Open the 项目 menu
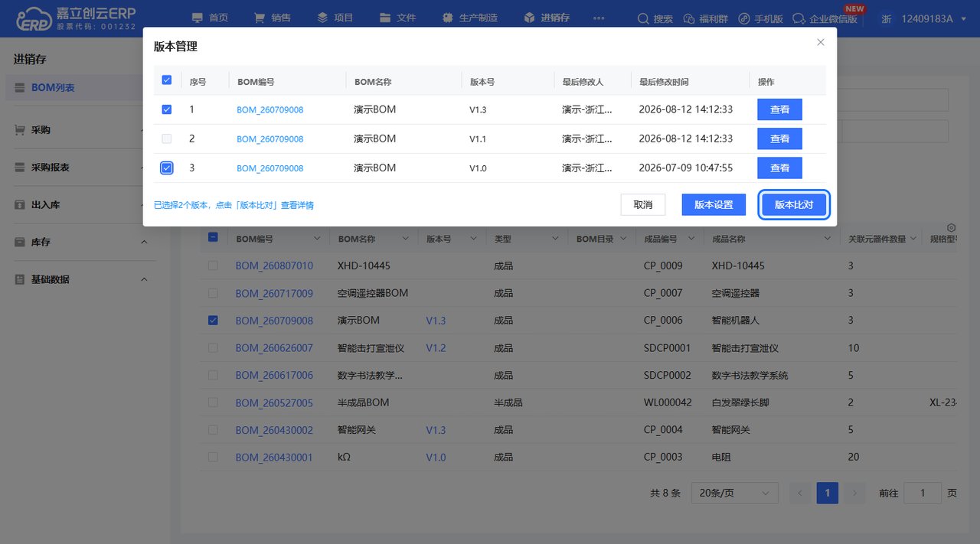 (335, 18)
